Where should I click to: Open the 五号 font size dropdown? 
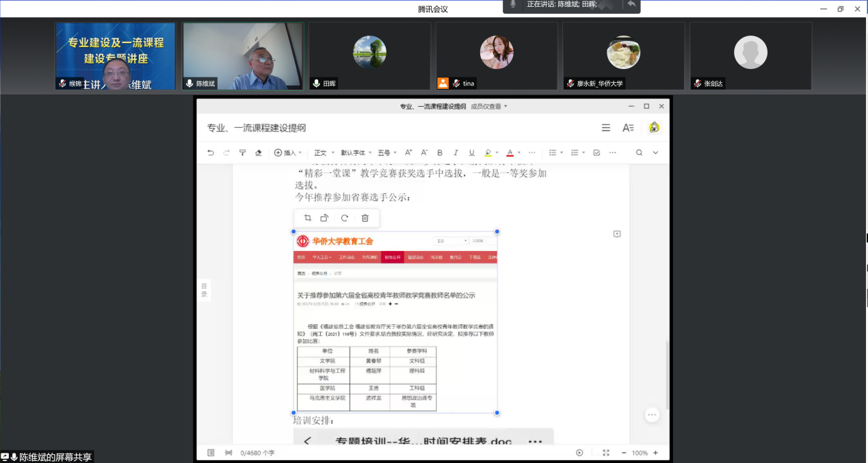387,153
